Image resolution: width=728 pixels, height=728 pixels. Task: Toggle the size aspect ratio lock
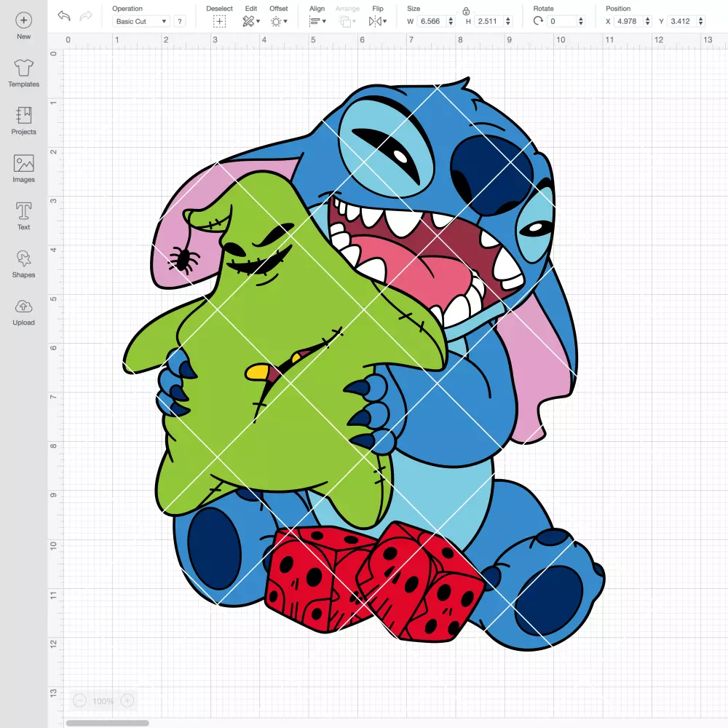click(466, 11)
